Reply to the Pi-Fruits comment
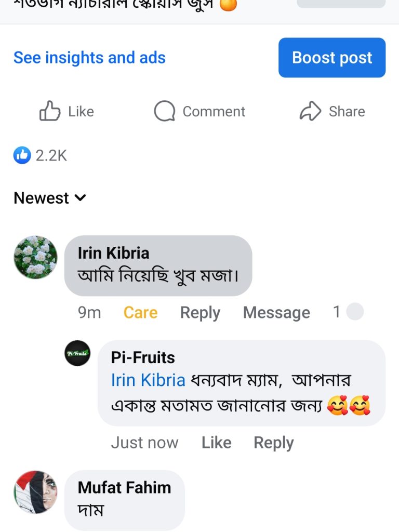Image resolution: width=399 pixels, height=532 pixels. (273, 443)
